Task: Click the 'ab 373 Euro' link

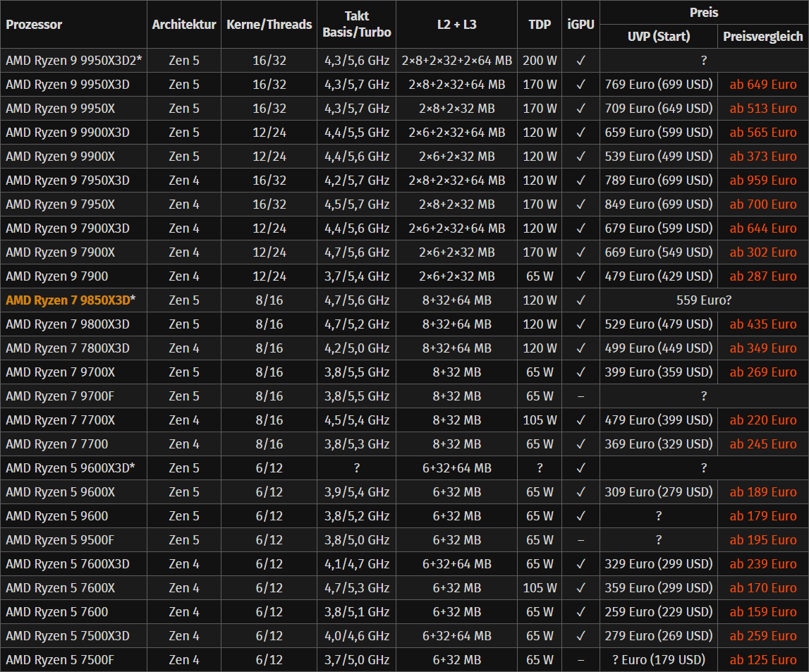Action: tap(762, 157)
